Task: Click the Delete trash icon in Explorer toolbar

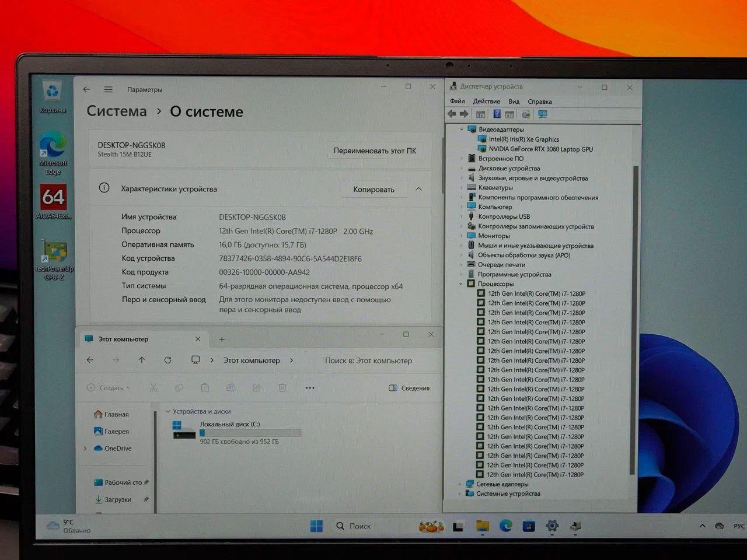Action: point(282,387)
